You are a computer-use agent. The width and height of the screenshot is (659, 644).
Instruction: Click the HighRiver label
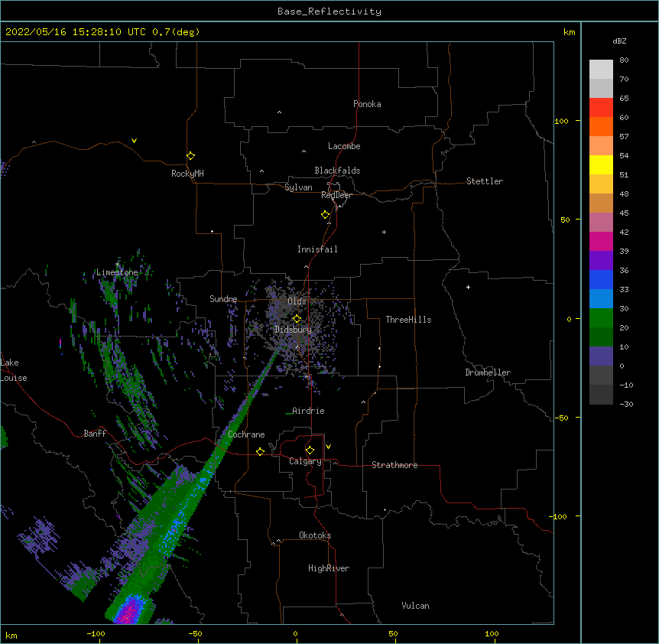329,568
